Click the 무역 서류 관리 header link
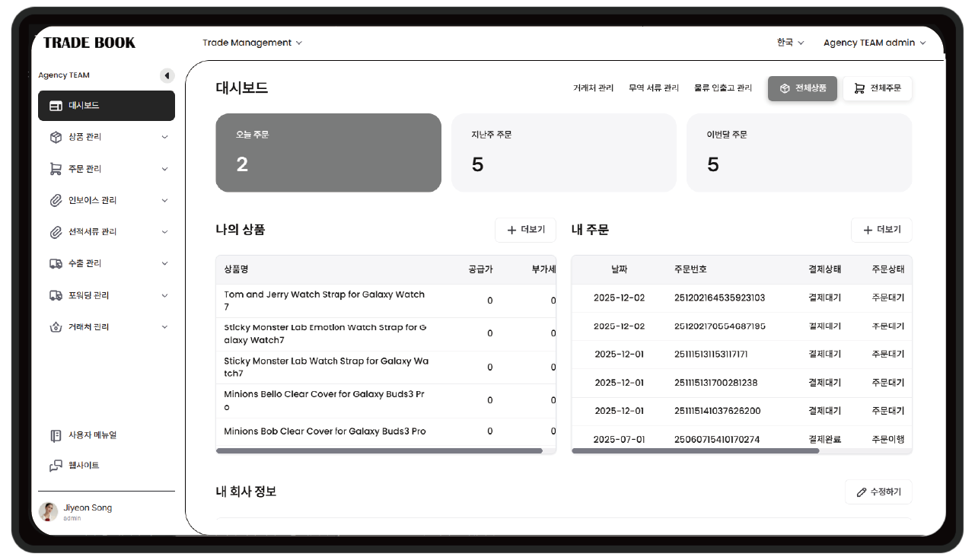975x560 pixels. [x=654, y=88]
